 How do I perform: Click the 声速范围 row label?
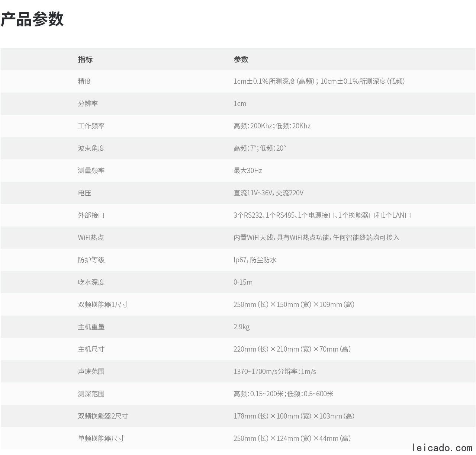91,372
